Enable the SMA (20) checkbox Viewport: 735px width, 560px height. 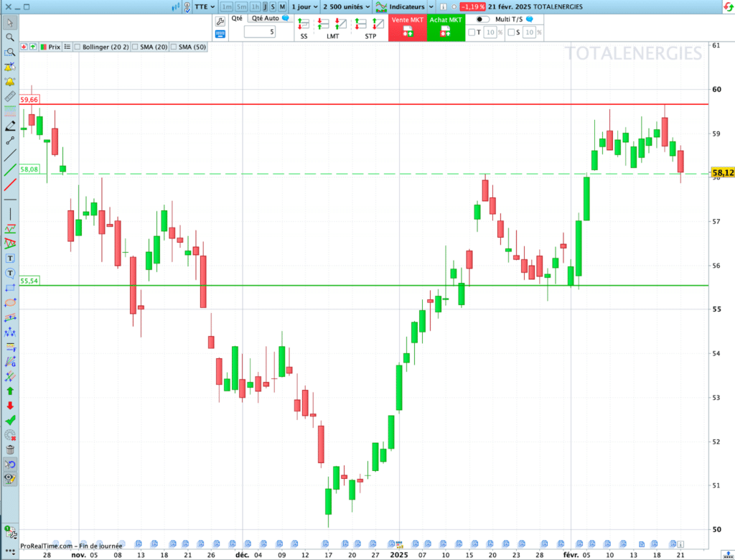(135, 47)
